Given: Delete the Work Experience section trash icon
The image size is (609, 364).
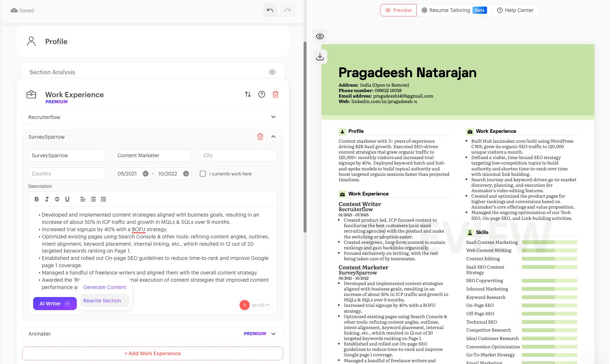Looking at the screenshot, I should click(276, 94).
